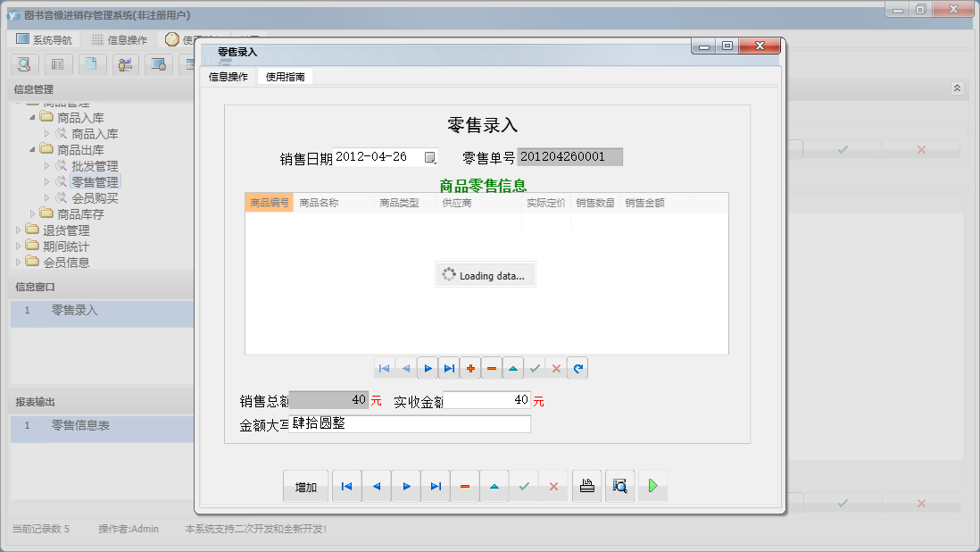Click the person icon on the main toolbar
The width and height of the screenshot is (980, 552).
click(125, 64)
